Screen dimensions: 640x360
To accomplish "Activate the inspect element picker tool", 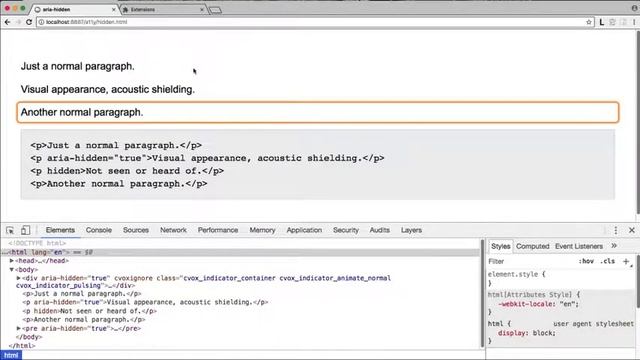I will click(x=10, y=230).
